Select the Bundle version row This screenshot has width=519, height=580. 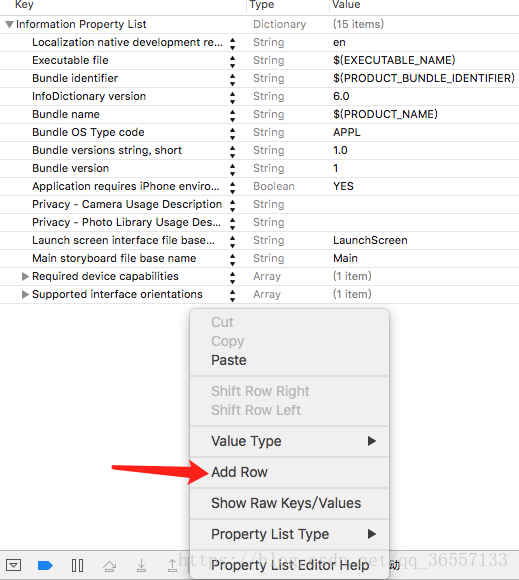point(259,168)
